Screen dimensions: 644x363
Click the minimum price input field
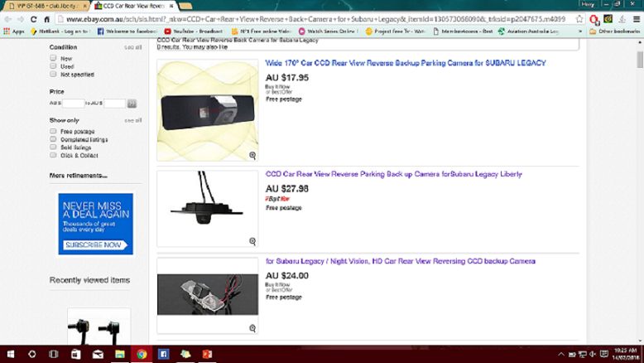[x=73, y=104]
